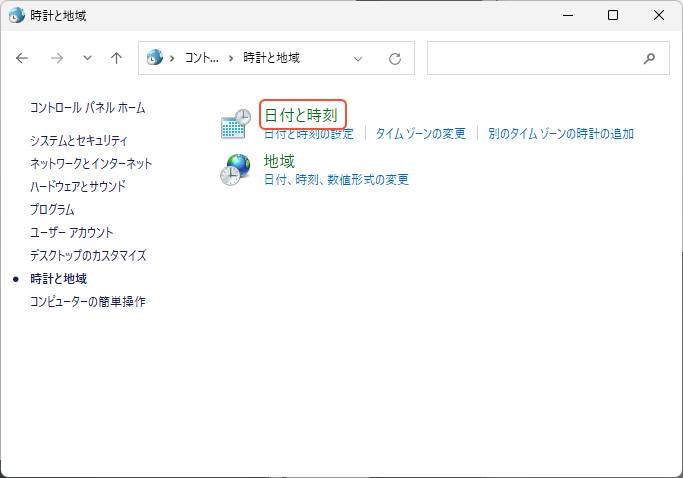The image size is (683, 478).
Task: Click the address bar Control Panel icon
Action: click(x=155, y=58)
